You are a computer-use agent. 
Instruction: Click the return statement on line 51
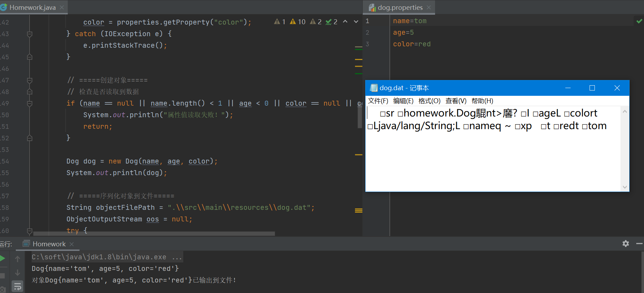(x=98, y=127)
